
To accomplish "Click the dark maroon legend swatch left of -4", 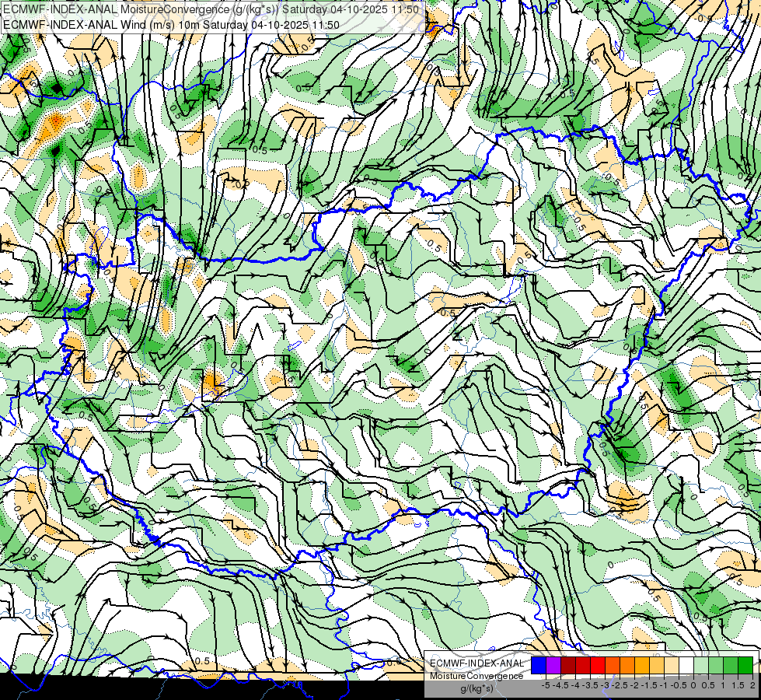I will 568,666.
